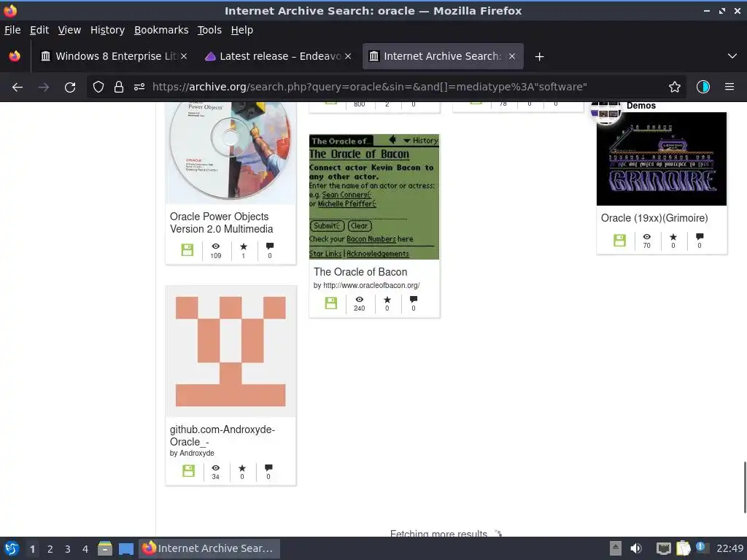Open Oracle Power Objects CD thumbnail
Viewport: 747px width, 560px height.
click(x=231, y=152)
